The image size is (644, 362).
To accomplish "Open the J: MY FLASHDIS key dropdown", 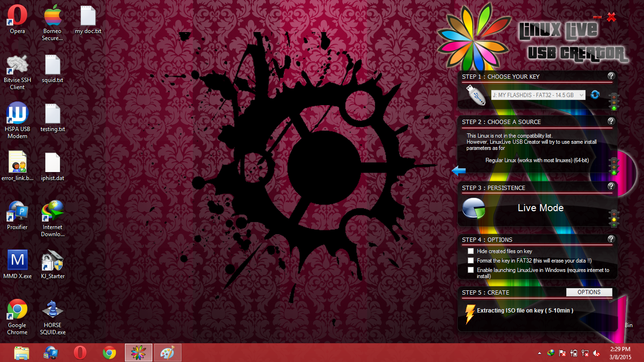I will pyautogui.click(x=538, y=95).
